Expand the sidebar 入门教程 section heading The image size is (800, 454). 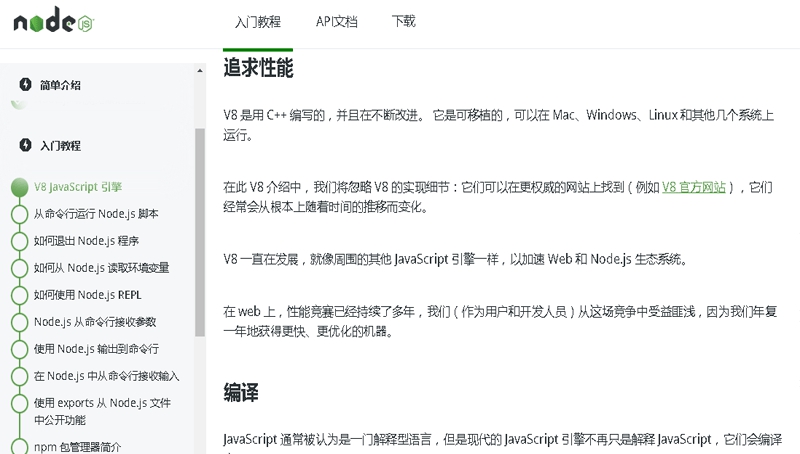tap(60, 146)
